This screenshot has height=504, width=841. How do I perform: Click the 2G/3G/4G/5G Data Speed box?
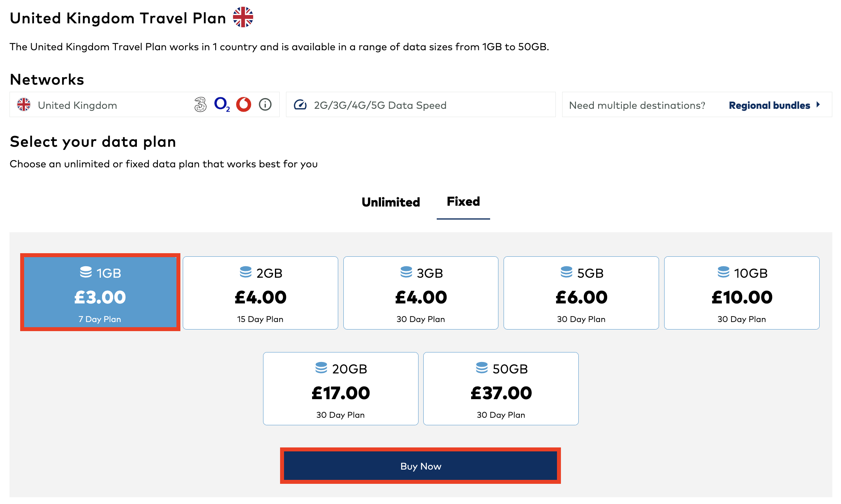pyautogui.click(x=420, y=105)
